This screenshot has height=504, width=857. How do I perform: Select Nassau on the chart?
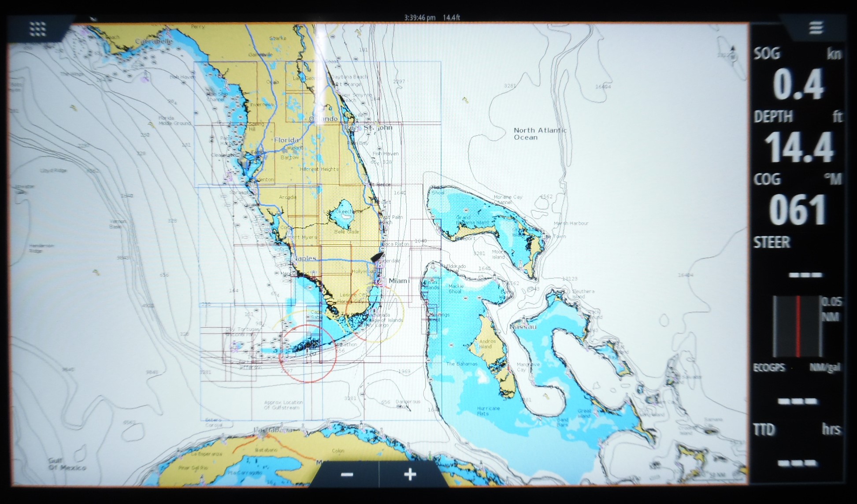pos(523,327)
